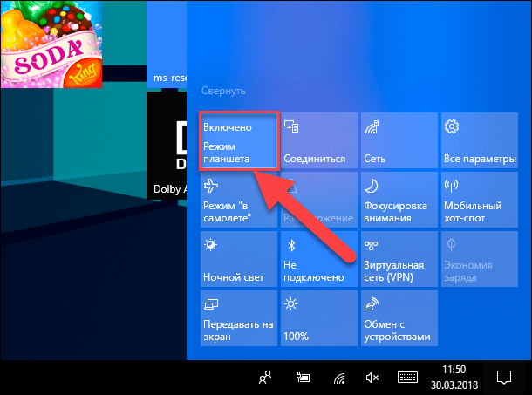The height and width of the screenshot is (395, 532).
Task: Open Все параметры settings tile
Action: (x=480, y=140)
